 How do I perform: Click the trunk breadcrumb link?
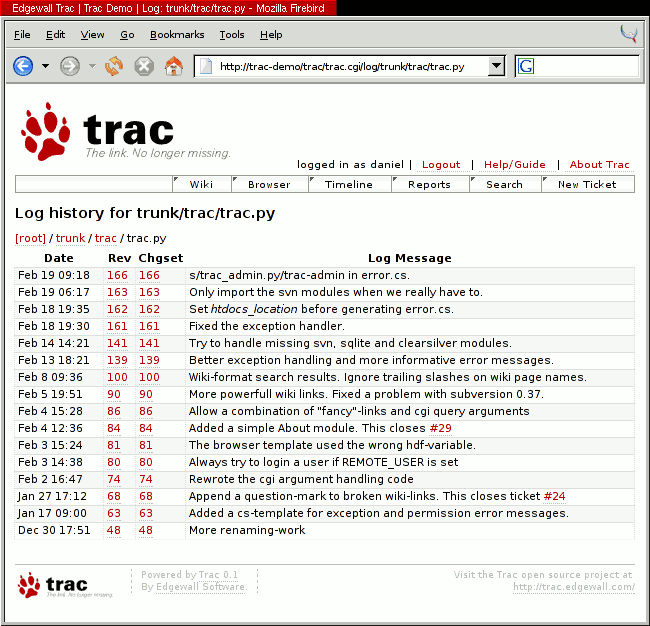coord(70,238)
